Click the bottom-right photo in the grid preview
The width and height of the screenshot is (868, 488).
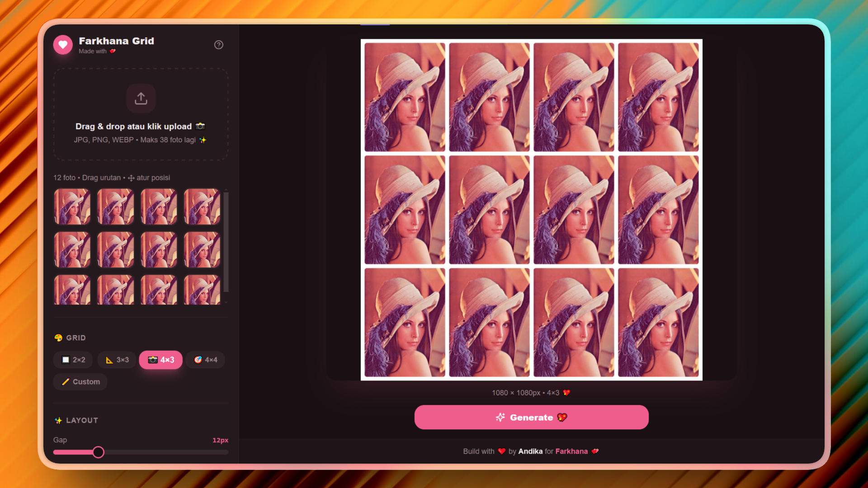coord(658,323)
